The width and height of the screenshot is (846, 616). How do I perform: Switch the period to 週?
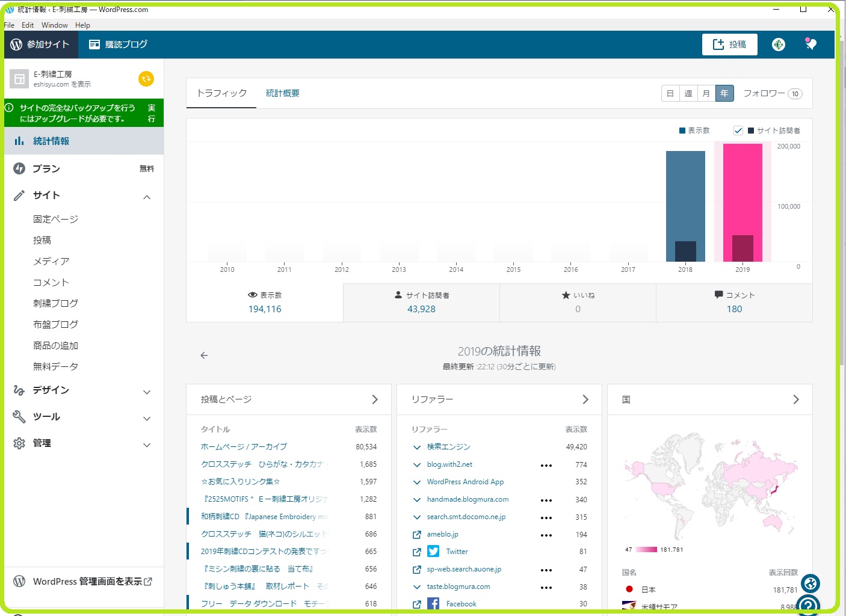[688, 93]
